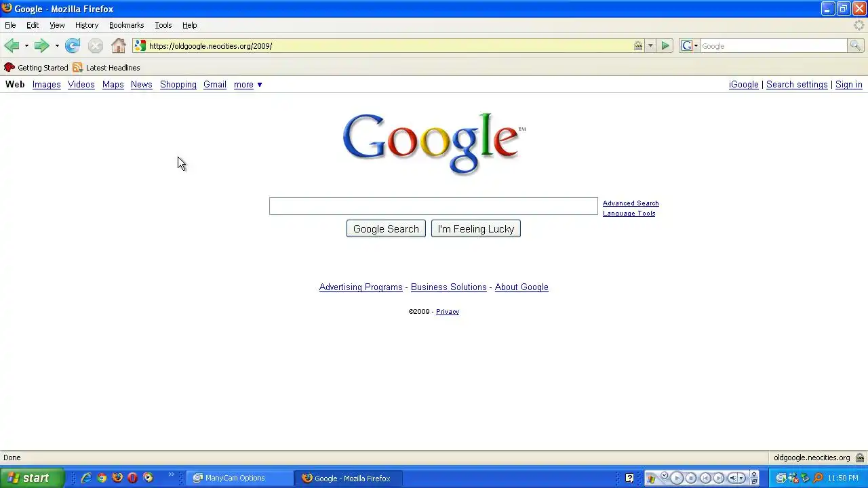Expand the hidden Quick Launch items chevron
The image size is (868, 488).
[171, 474]
